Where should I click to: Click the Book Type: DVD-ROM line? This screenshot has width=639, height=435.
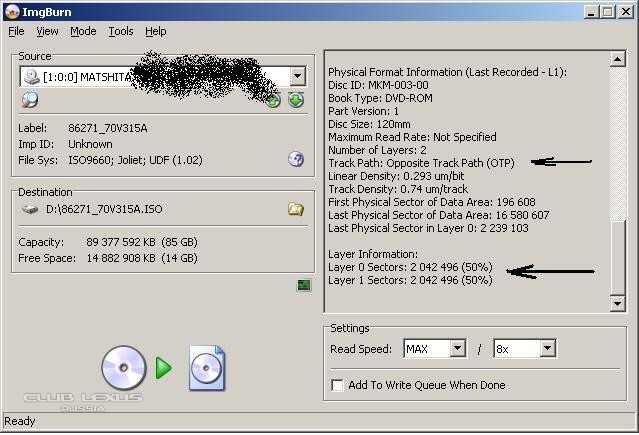pyautogui.click(x=380, y=98)
